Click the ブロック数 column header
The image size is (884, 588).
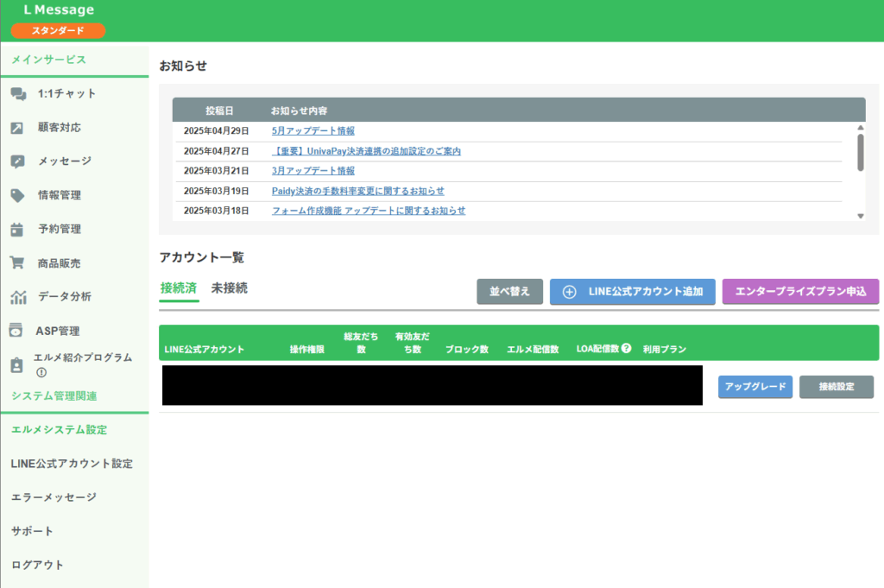[x=467, y=349]
